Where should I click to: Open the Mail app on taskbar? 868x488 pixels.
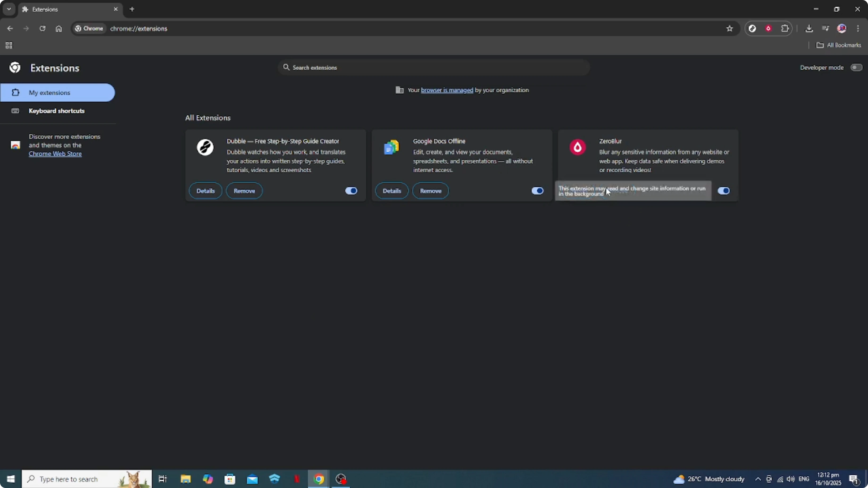pos(252,479)
